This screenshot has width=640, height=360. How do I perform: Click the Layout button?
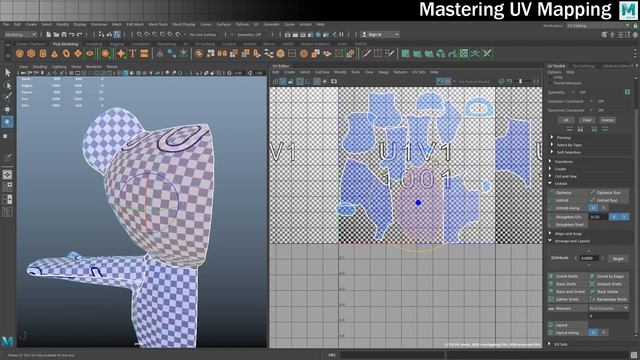click(x=567, y=325)
